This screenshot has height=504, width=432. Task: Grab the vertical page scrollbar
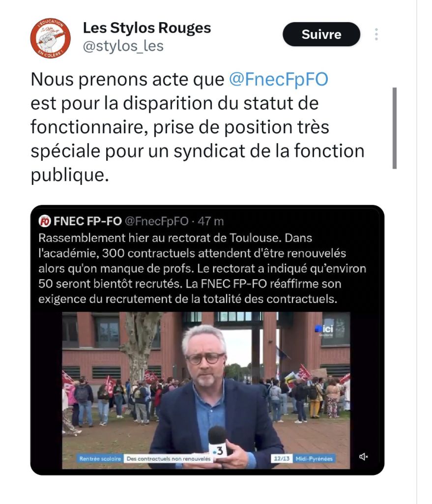tap(395, 128)
